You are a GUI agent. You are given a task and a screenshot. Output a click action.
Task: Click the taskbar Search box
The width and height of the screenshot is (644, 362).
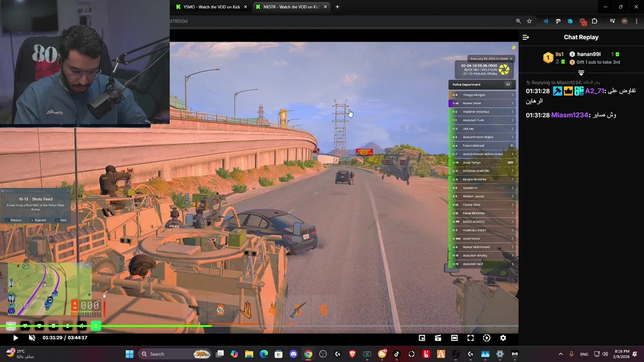[x=175, y=354]
